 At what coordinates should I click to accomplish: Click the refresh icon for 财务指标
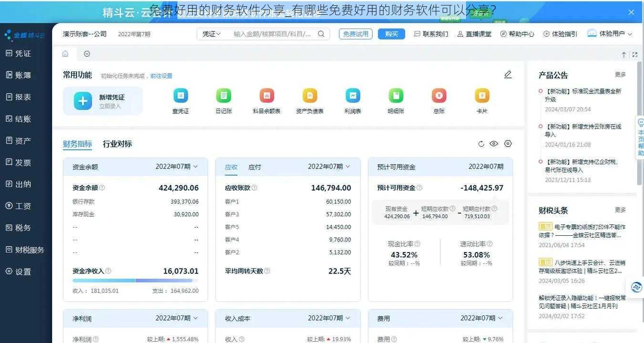click(x=481, y=144)
